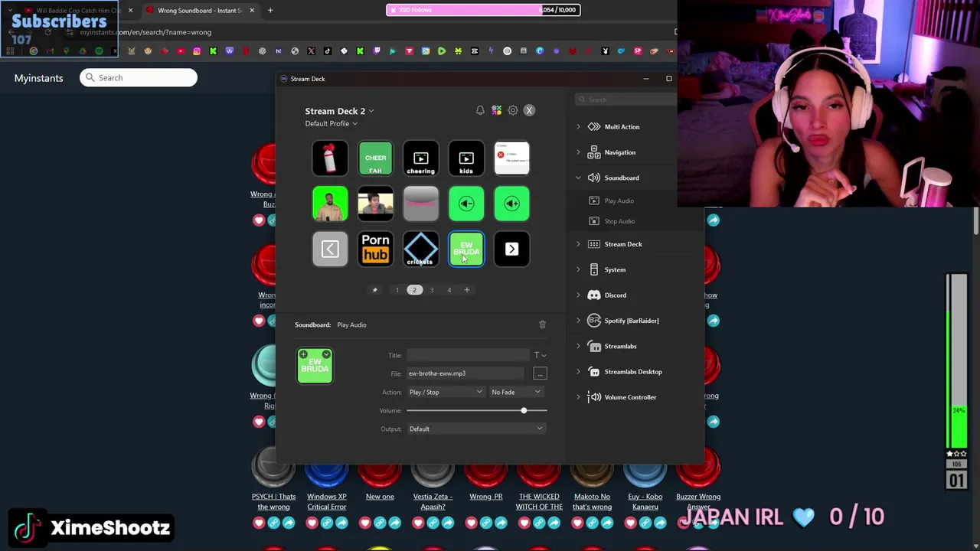Click the Myinstants search box
This screenshot has height=551, width=980.
click(x=139, y=77)
